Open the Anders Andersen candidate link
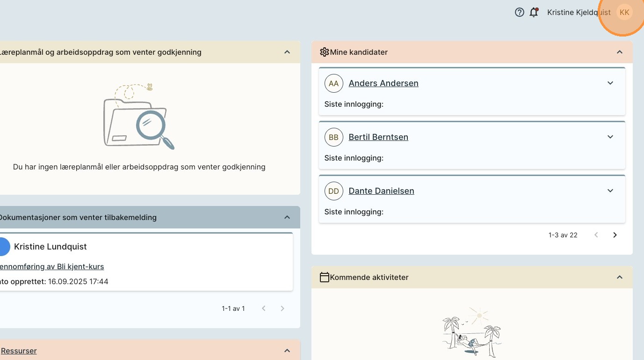This screenshot has width=644, height=360. coord(383,83)
